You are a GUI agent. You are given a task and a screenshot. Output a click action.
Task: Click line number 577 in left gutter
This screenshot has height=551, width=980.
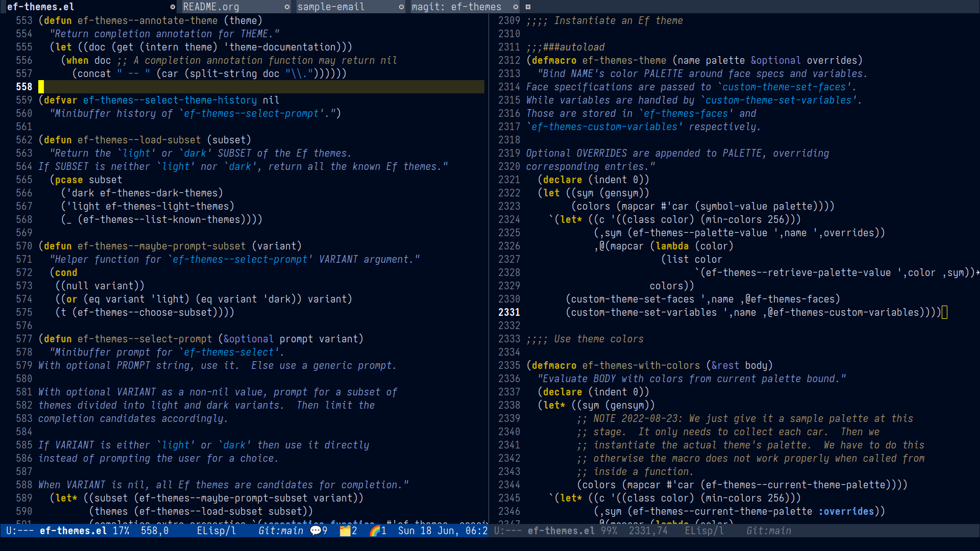click(x=24, y=339)
